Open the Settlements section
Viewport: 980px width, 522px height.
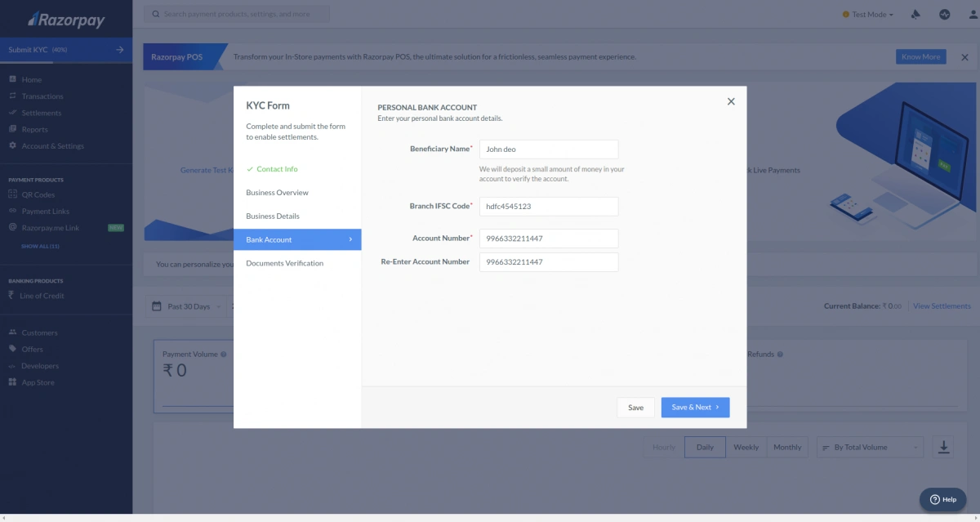point(39,113)
